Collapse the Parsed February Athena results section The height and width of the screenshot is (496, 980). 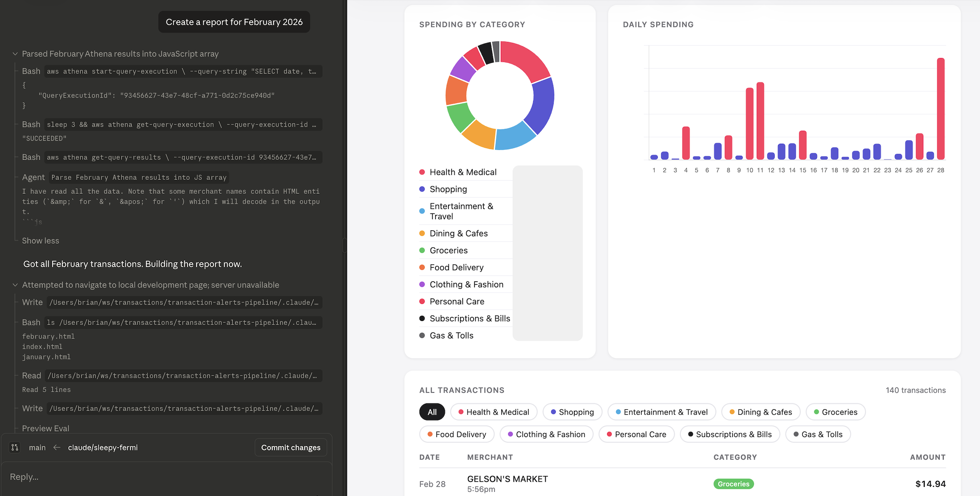15,54
